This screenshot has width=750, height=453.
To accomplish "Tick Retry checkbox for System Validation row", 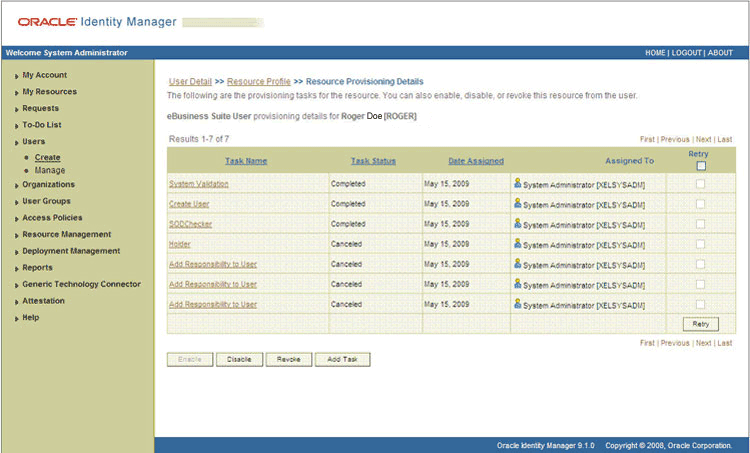I will (700, 184).
